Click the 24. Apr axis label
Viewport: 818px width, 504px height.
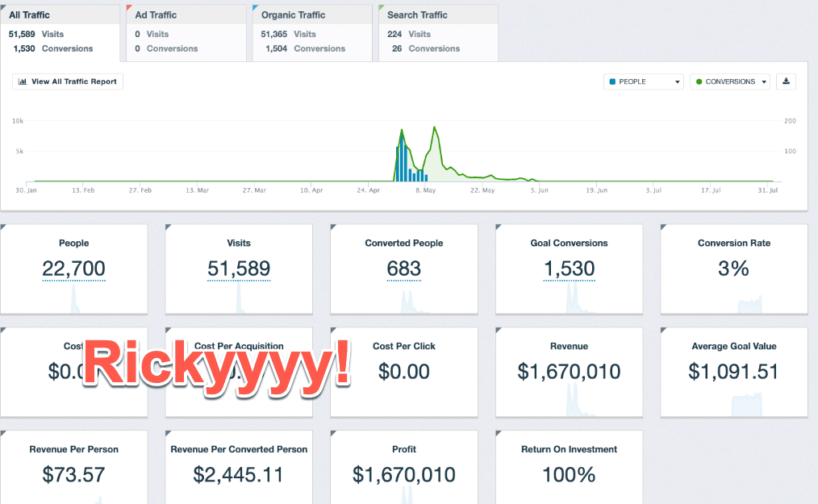[369, 190]
